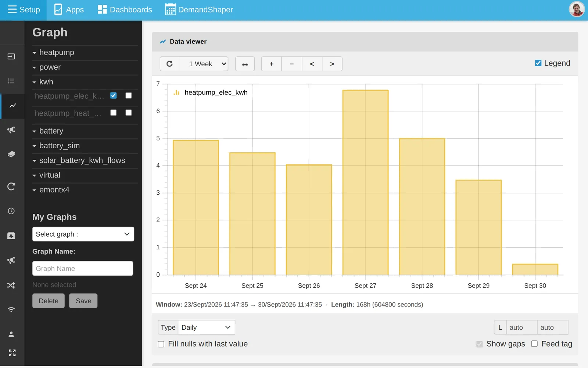Image resolution: width=588 pixels, height=368 pixels.
Task: Open the WiFi sidebar icon
Action: click(11, 309)
